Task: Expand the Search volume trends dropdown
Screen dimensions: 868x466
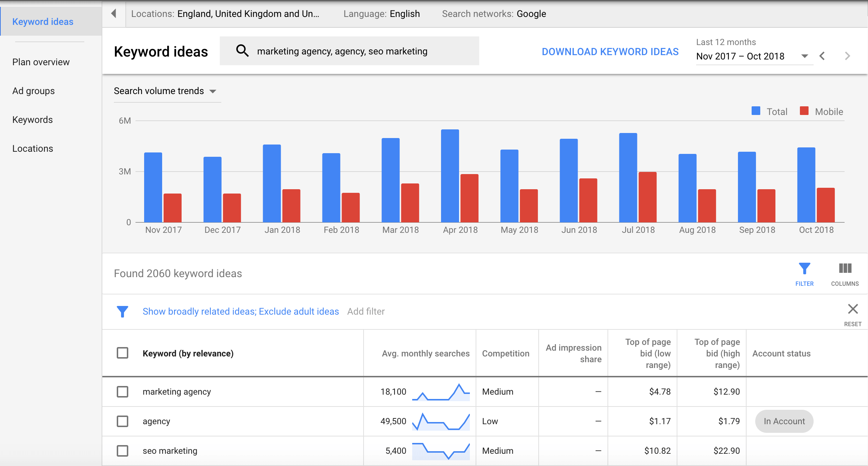Action: (213, 91)
